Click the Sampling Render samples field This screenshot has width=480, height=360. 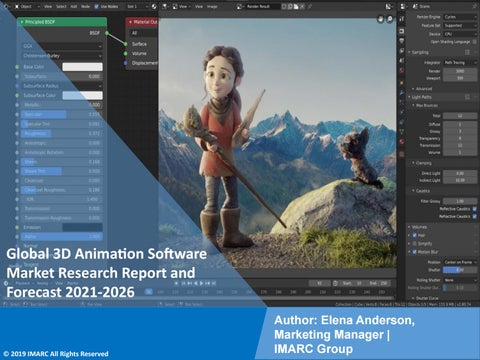coord(460,71)
